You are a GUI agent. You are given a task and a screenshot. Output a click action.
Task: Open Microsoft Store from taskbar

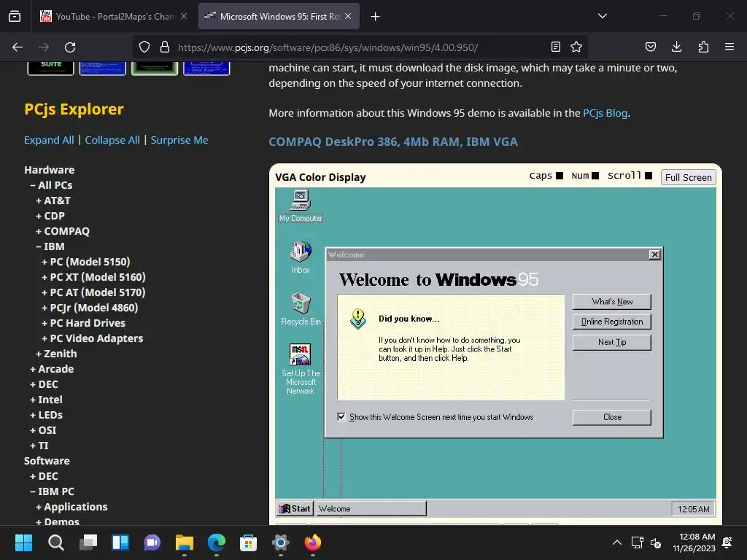pyautogui.click(x=248, y=542)
